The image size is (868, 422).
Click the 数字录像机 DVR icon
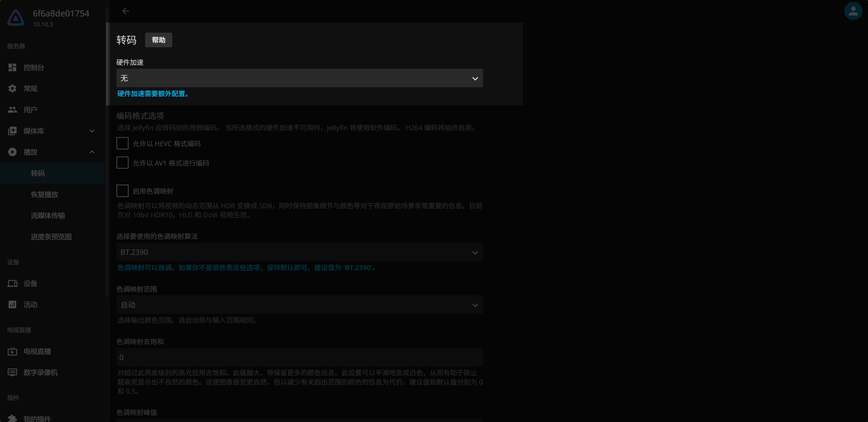(x=13, y=372)
